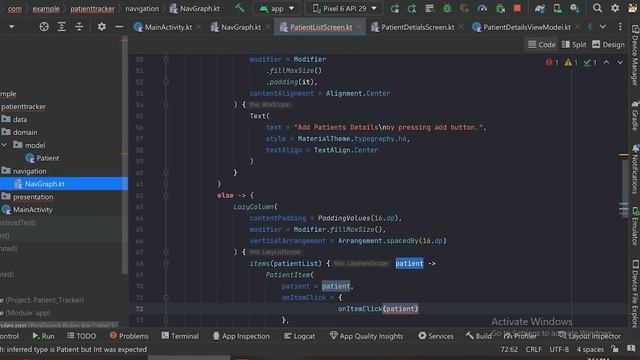Change UTF-8 file encoding in status bar
640x360 pixels.
click(559, 349)
